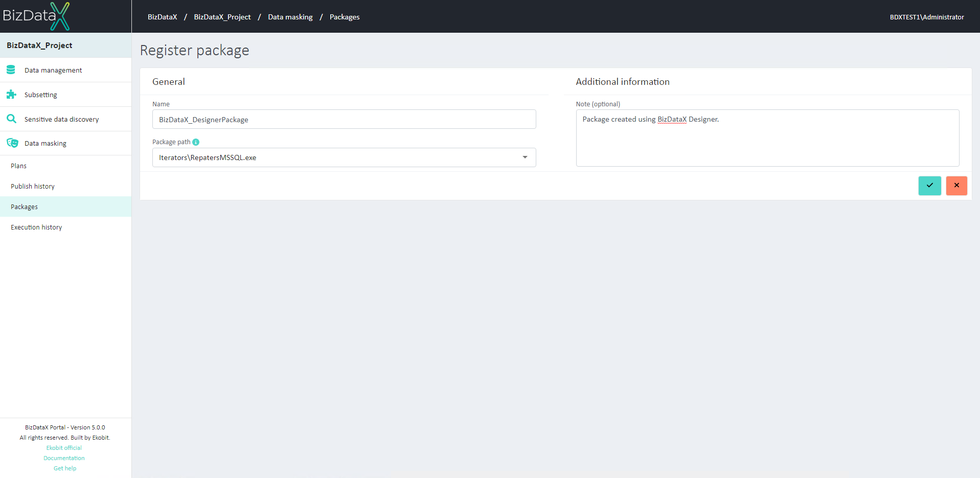Click Additional information section heading
The image size is (980, 478).
point(623,82)
